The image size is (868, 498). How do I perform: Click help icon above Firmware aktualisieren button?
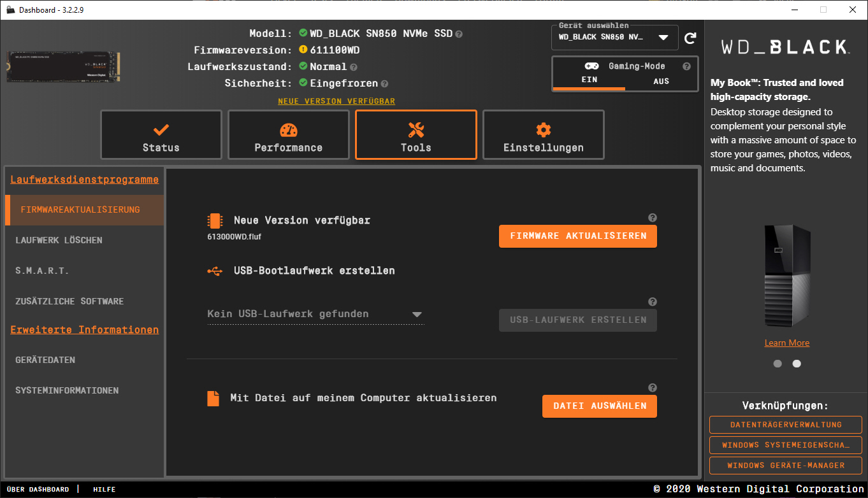click(653, 218)
